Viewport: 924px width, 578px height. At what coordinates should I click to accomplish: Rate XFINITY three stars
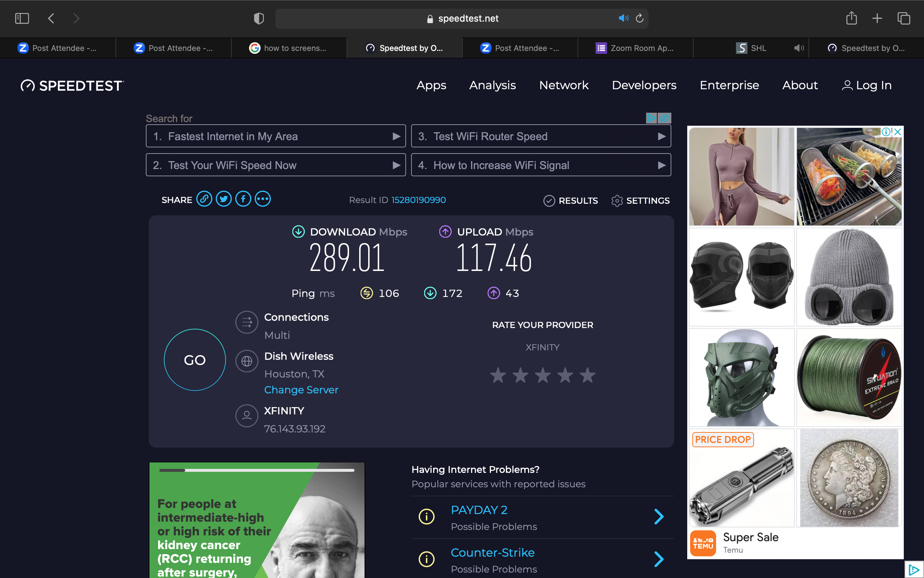click(542, 375)
